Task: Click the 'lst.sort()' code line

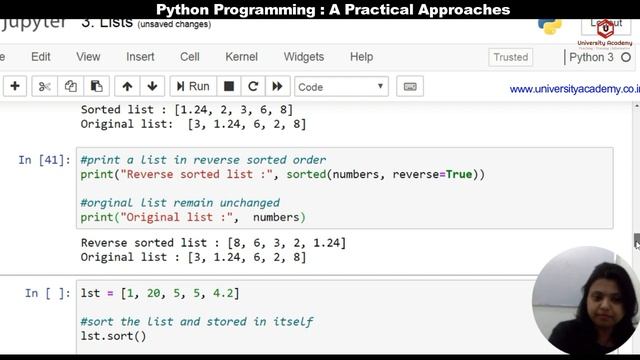Action: point(113,336)
